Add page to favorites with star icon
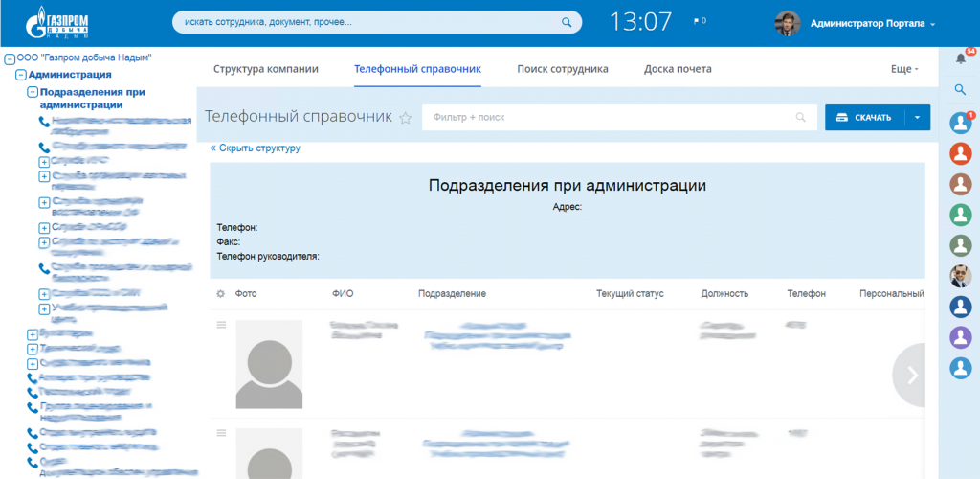 406,118
